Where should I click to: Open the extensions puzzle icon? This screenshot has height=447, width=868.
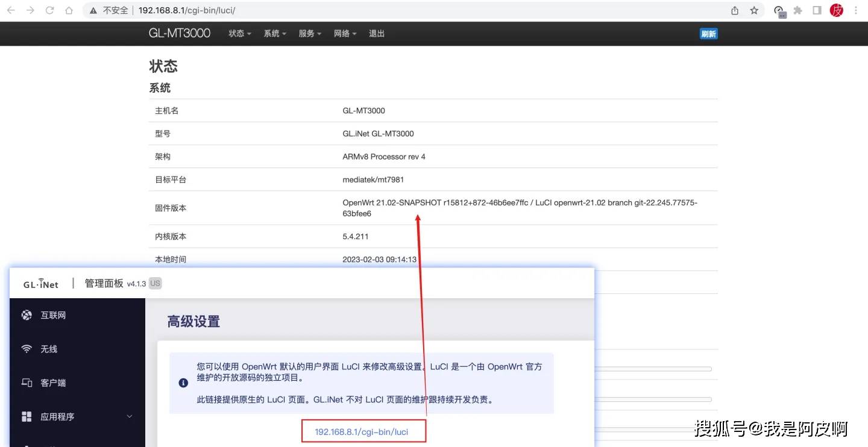pyautogui.click(x=798, y=10)
